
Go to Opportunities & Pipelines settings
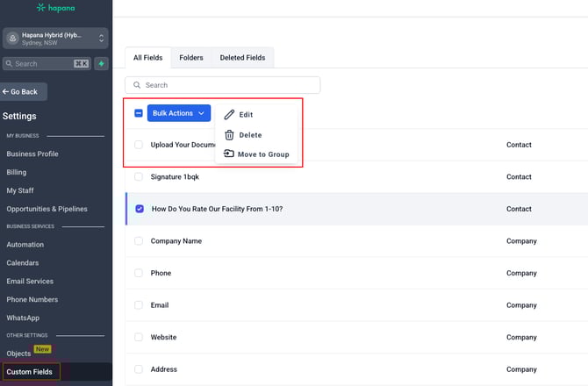pos(47,209)
